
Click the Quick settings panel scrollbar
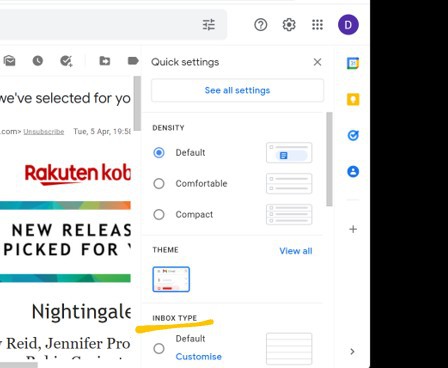[329, 159]
